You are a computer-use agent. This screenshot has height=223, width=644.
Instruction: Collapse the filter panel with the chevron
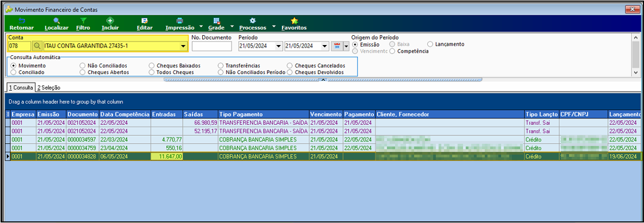click(x=322, y=80)
